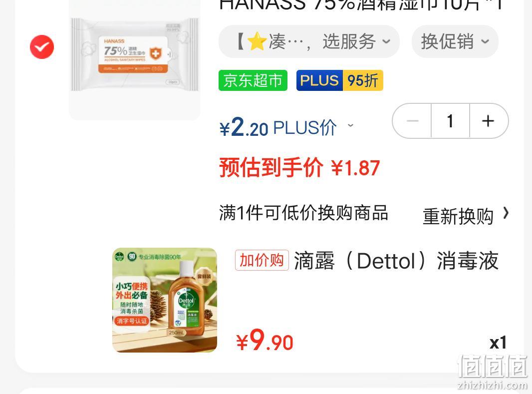Expand the 选服务 service dropdown

click(309, 42)
